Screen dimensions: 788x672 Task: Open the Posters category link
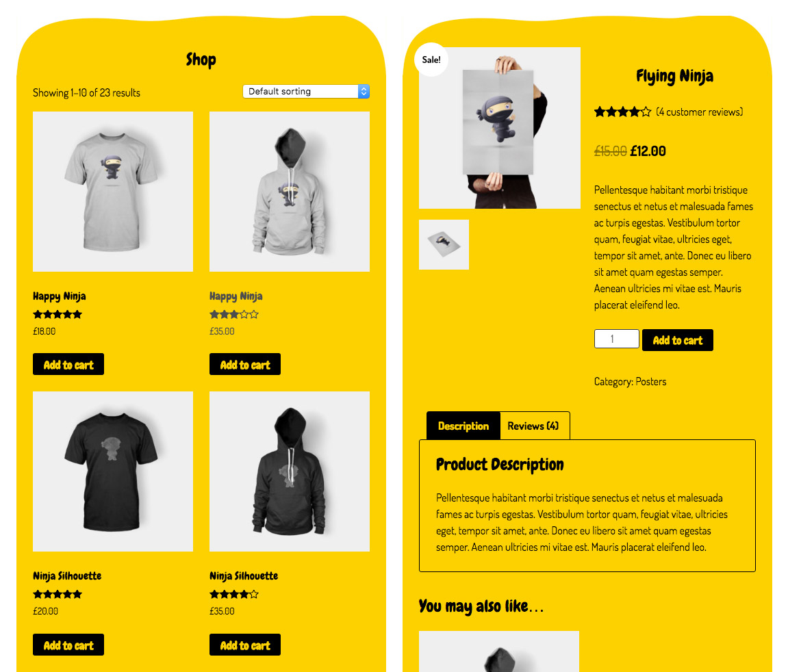651,382
